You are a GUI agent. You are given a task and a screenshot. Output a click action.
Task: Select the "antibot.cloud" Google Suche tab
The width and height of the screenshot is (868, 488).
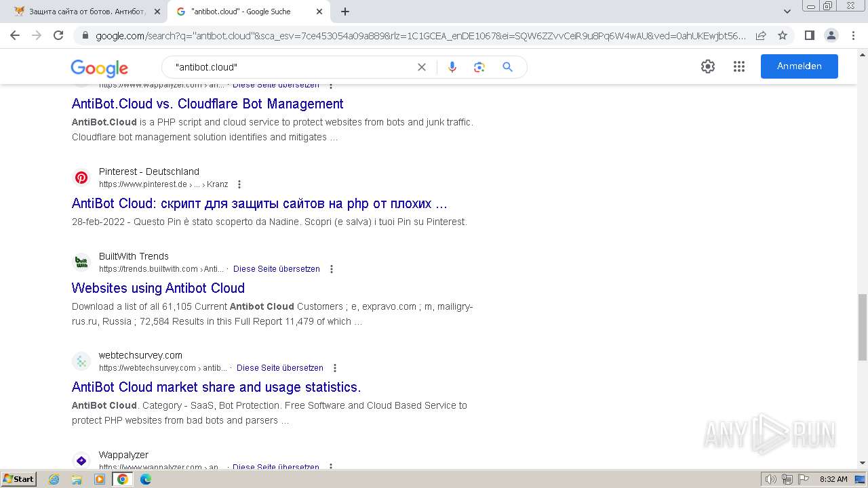[248, 12]
